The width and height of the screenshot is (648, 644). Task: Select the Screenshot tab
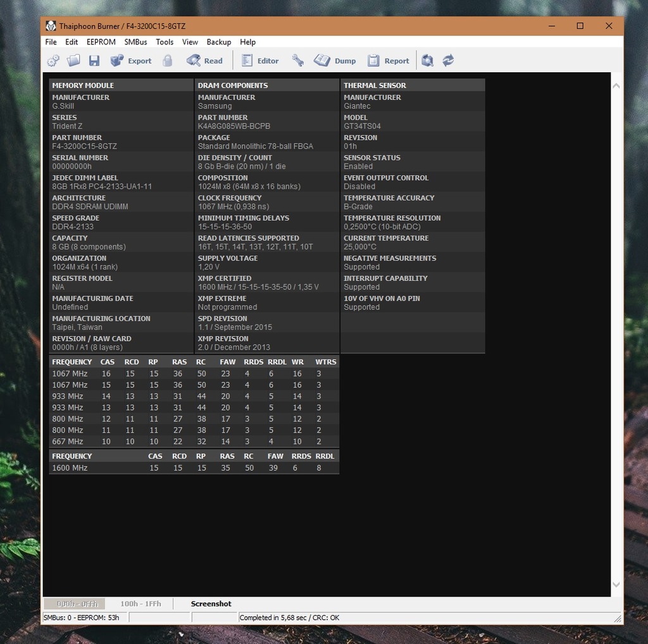211,604
